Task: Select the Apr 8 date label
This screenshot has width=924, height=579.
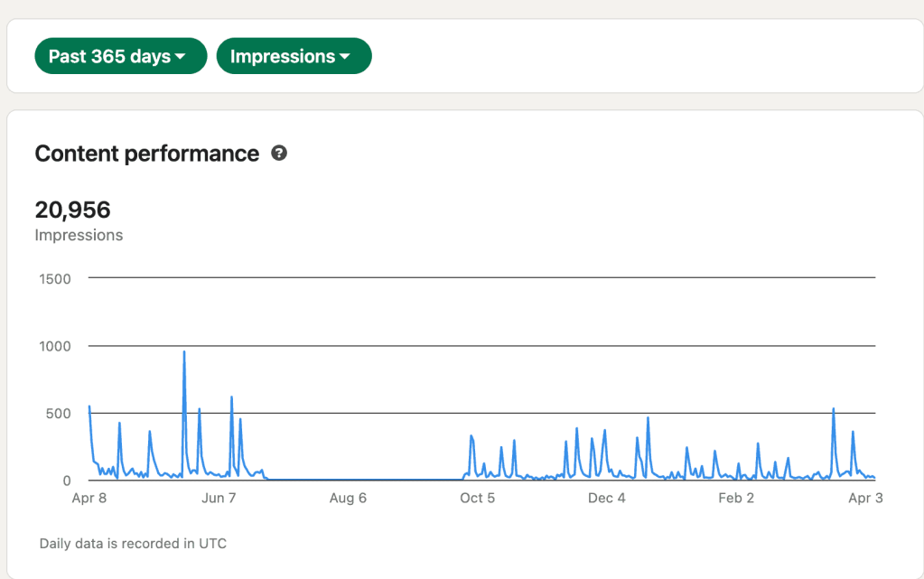Action: tap(89, 498)
